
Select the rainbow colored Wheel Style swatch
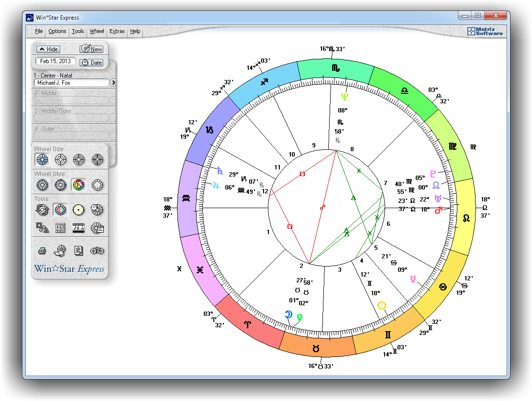pyautogui.click(x=79, y=185)
